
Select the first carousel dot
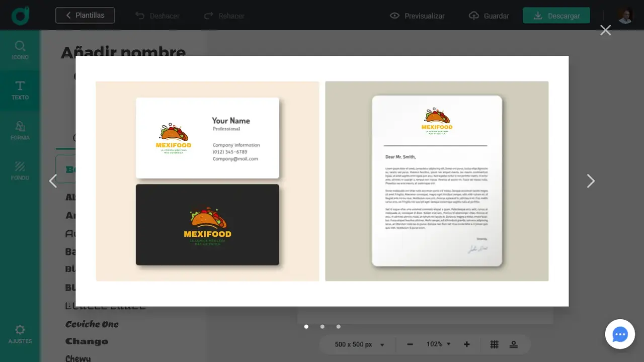pyautogui.click(x=306, y=327)
